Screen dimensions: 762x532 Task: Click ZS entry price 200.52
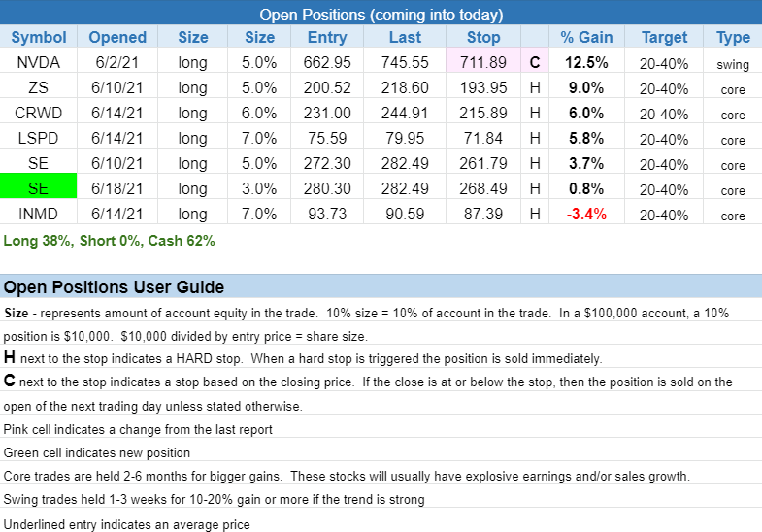pos(327,87)
